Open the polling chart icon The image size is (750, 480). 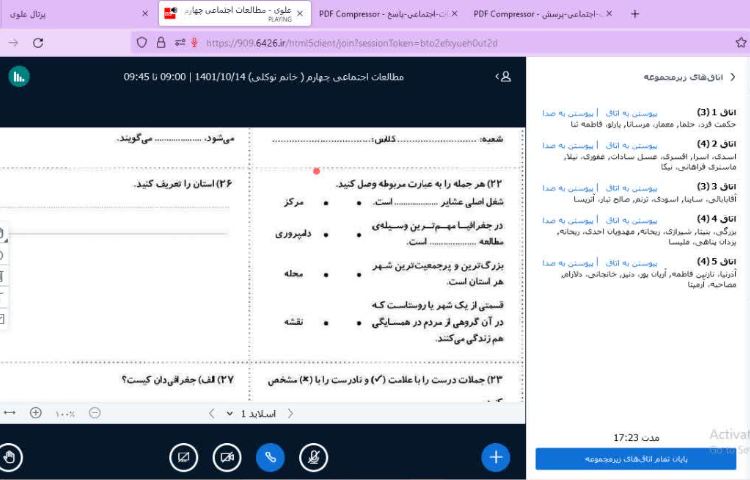click(x=19, y=76)
